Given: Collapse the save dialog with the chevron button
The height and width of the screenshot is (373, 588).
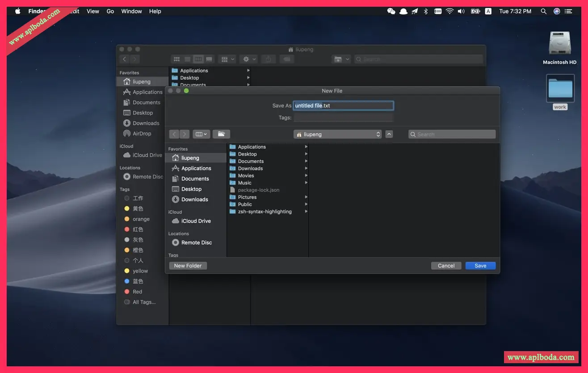Looking at the screenshot, I should click(x=389, y=134).
